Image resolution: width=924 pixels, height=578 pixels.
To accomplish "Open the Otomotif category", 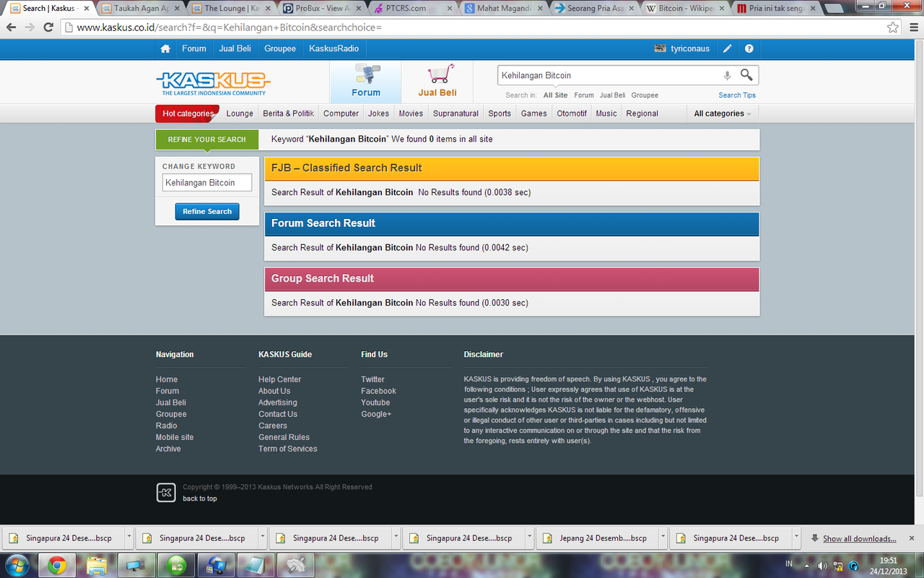I will (x=572, y=113).
